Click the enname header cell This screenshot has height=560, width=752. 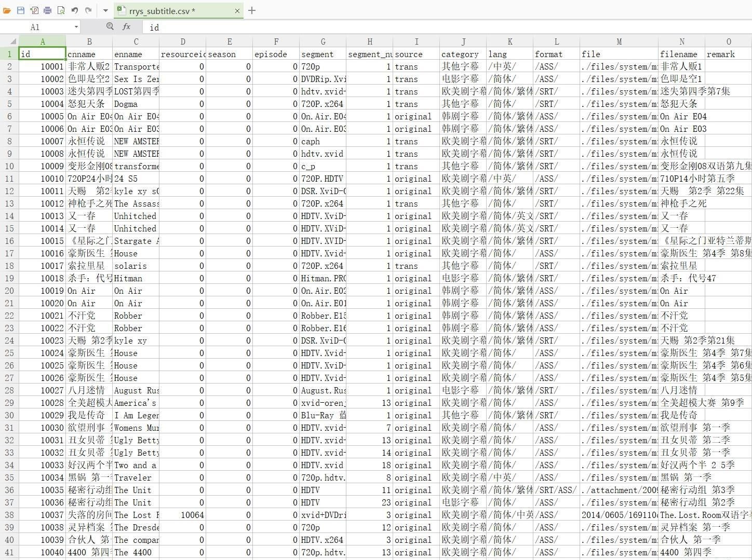coord(136,54)
